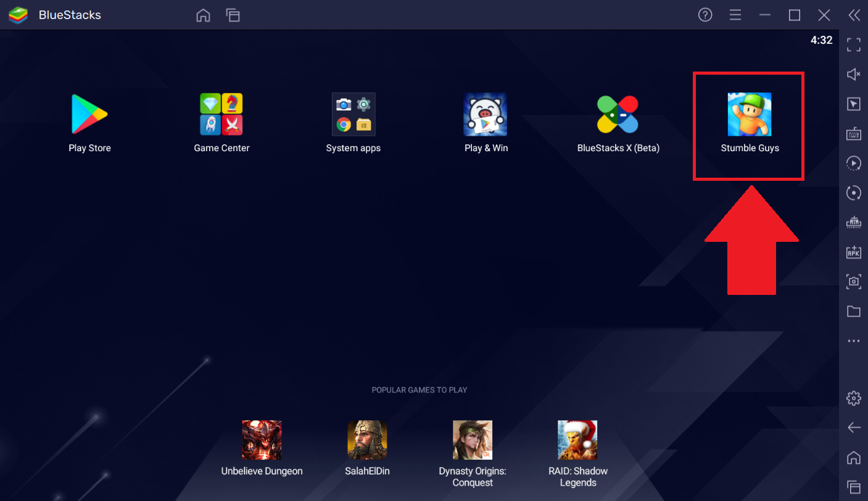Open RAID: Shadow Legends game
The height and width of the screenshot is (501, 868).
click(577, 441)
